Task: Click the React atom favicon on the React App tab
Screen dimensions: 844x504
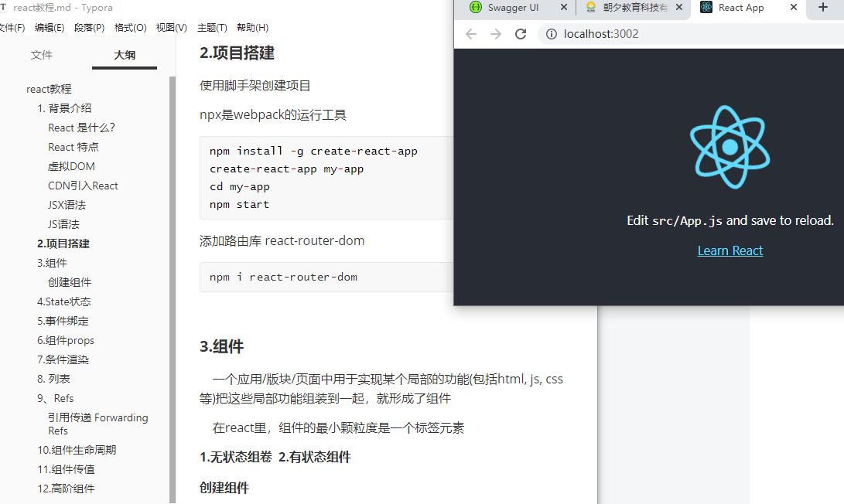Action: pyautogui.click(x=705, y=8)
